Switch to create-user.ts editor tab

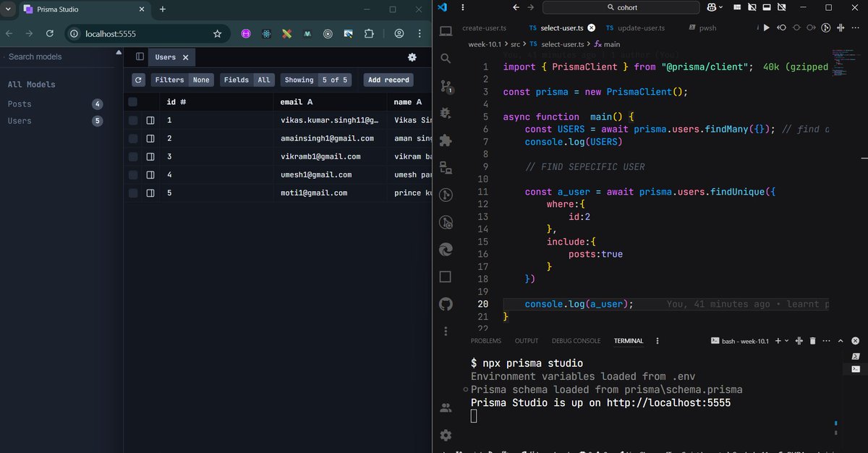click(486, 28)
